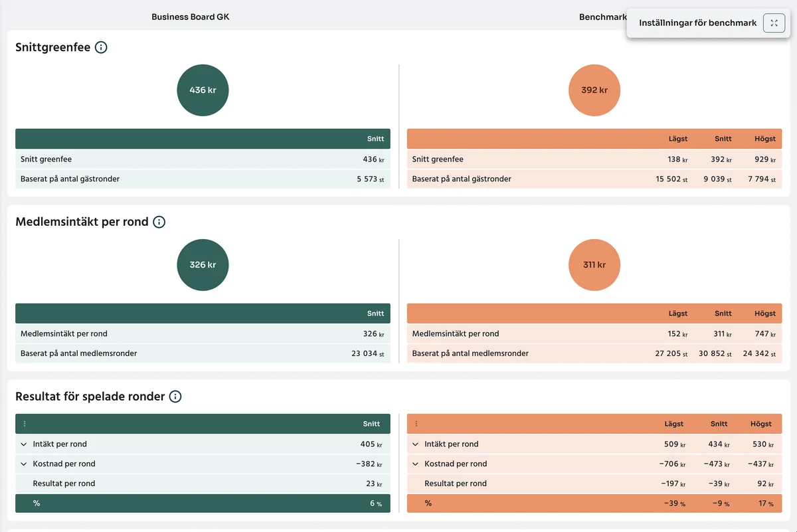Select the 6 % value in green table
This screenshot has height=532, width=797.
[376, 504]
